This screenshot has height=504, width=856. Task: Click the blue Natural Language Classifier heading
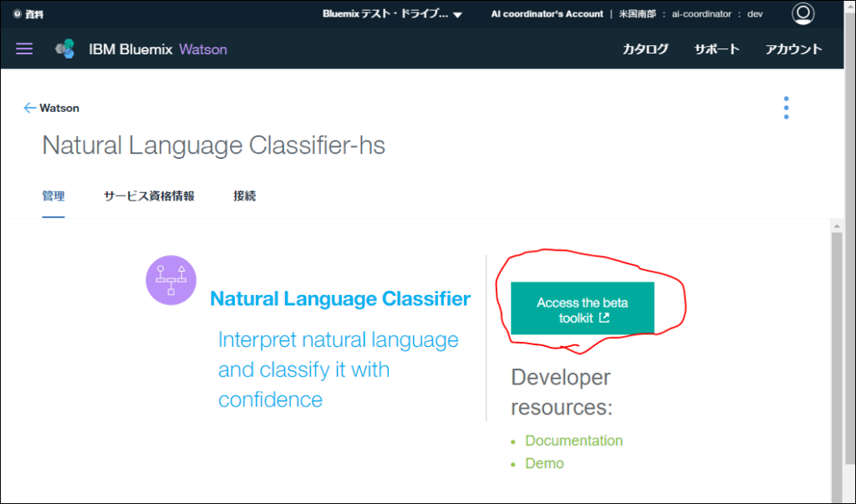tap(340, 298)
